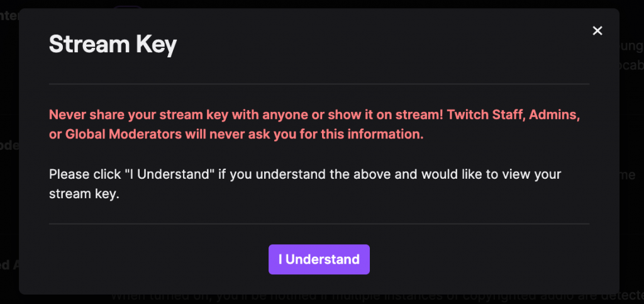Click the cut-off label at top-left behind dialog
The width and height of the screenshot is (644, 304).
[9, 16]
